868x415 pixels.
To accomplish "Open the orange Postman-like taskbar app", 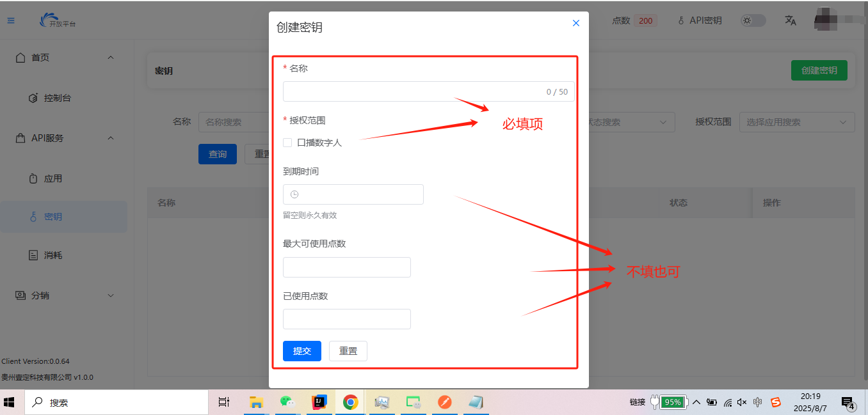I will click(x=445, y=402).
